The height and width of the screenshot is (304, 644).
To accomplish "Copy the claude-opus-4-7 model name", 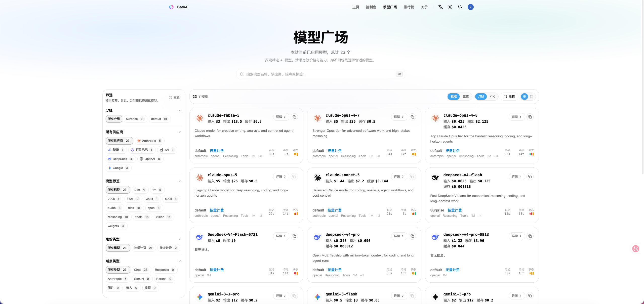I will (412, 117).
